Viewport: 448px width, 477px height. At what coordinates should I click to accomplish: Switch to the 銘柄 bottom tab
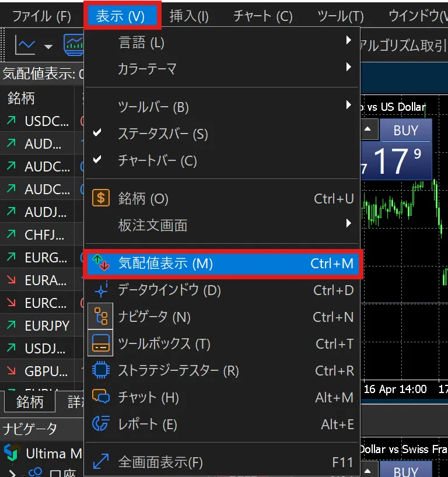[30, 402]
